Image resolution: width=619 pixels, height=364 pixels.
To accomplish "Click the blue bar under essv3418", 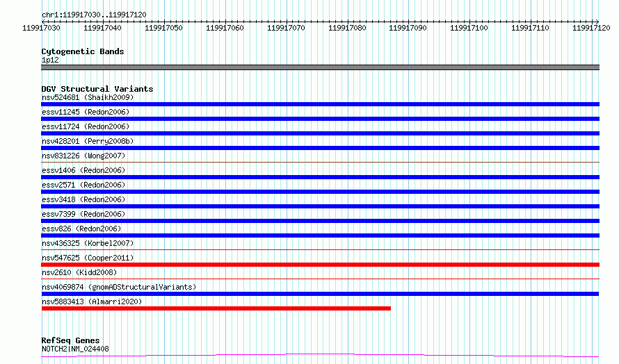I will [320, 206].
